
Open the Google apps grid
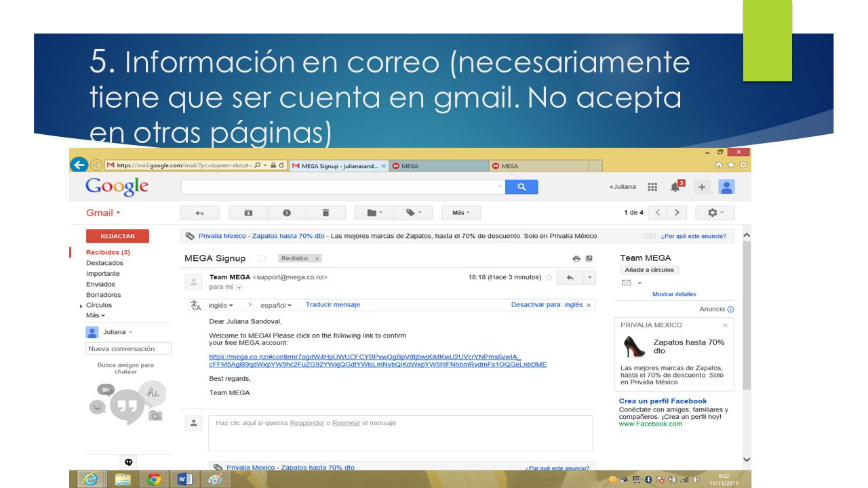[x=652, y=187]
